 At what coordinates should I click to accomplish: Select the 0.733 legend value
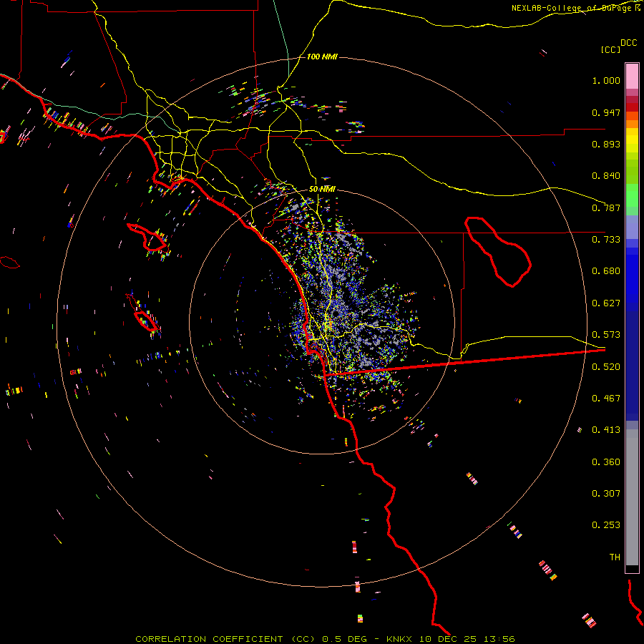point(606,240)
